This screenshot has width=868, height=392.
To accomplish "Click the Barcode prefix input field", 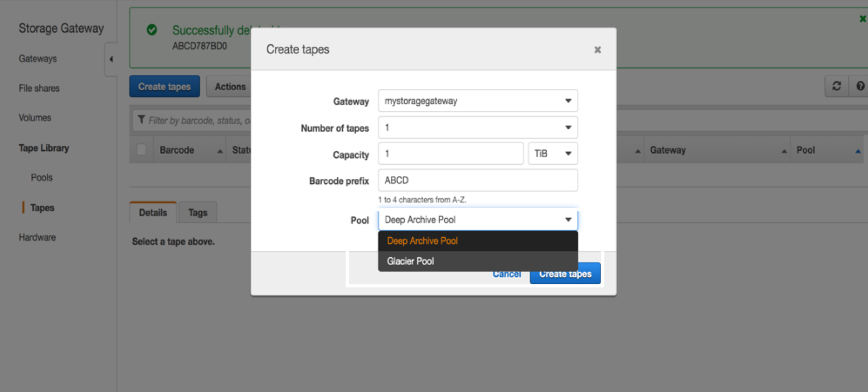I will [478, 180].
